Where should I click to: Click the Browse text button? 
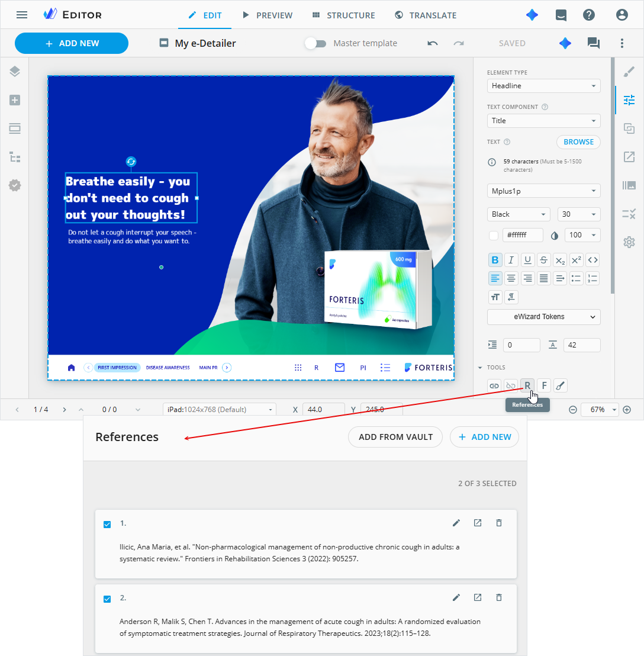click(x=578, y=142)
